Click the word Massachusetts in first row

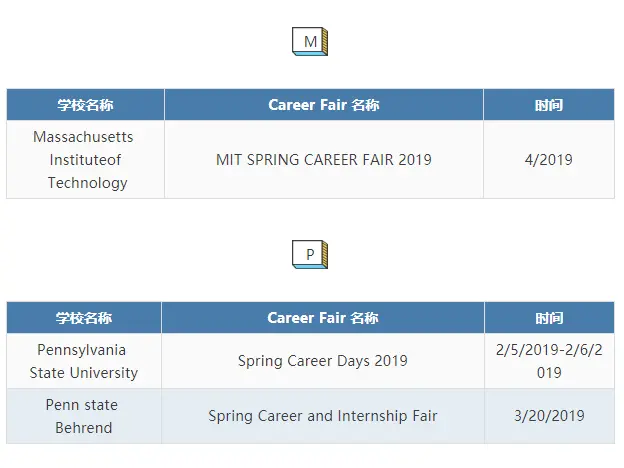pyautogui.click(x=83, y=137)
